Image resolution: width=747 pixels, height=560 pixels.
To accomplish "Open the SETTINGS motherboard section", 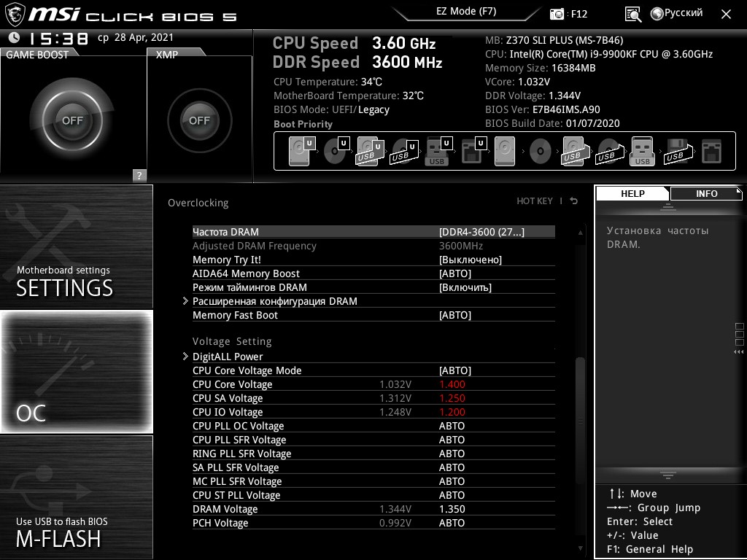I will [77, 246].
